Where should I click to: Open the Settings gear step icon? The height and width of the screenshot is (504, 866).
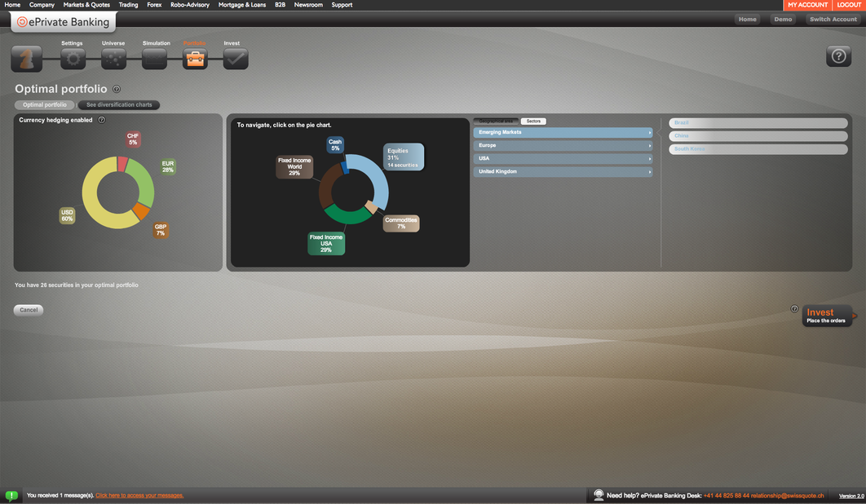point(73,59)
